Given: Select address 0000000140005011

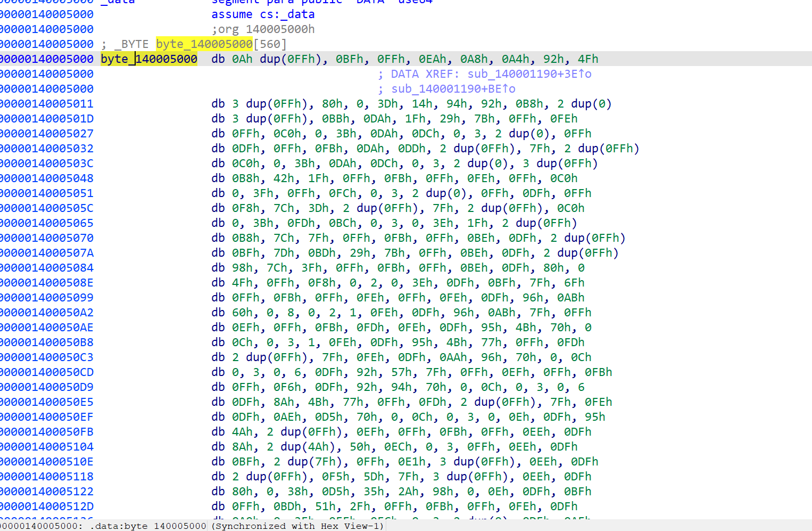Looking at the screenshot, I should coord(47,104).
